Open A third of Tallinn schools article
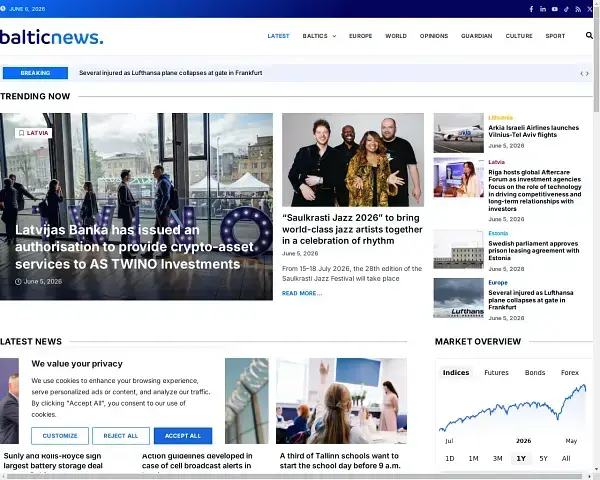 pos(340,461)
